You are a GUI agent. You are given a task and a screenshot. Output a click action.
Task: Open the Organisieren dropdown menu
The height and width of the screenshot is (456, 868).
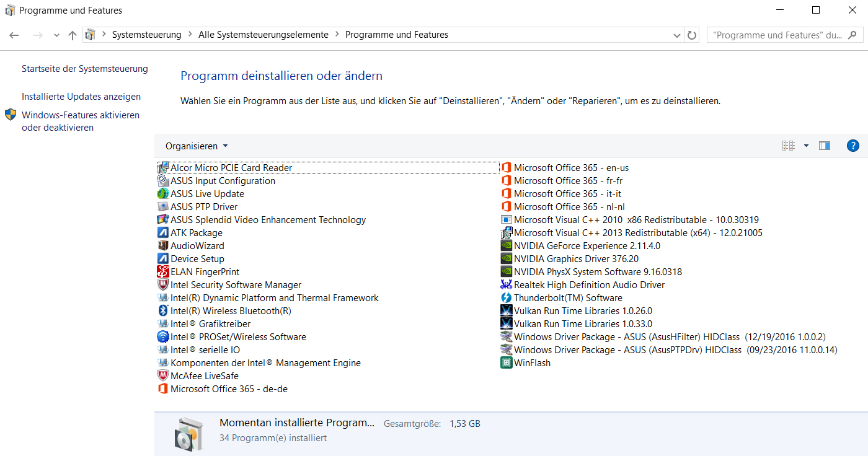pyautogui.click(x=197, y=146)
